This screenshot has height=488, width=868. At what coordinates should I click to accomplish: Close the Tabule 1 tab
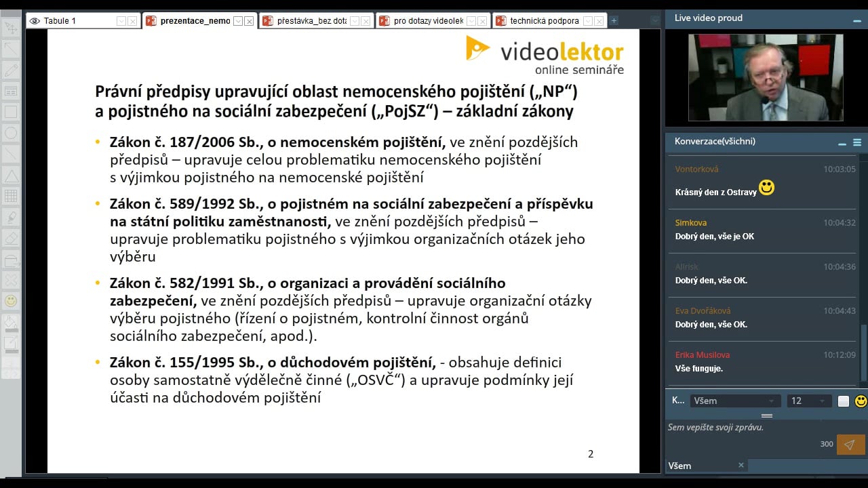(132, 21)
